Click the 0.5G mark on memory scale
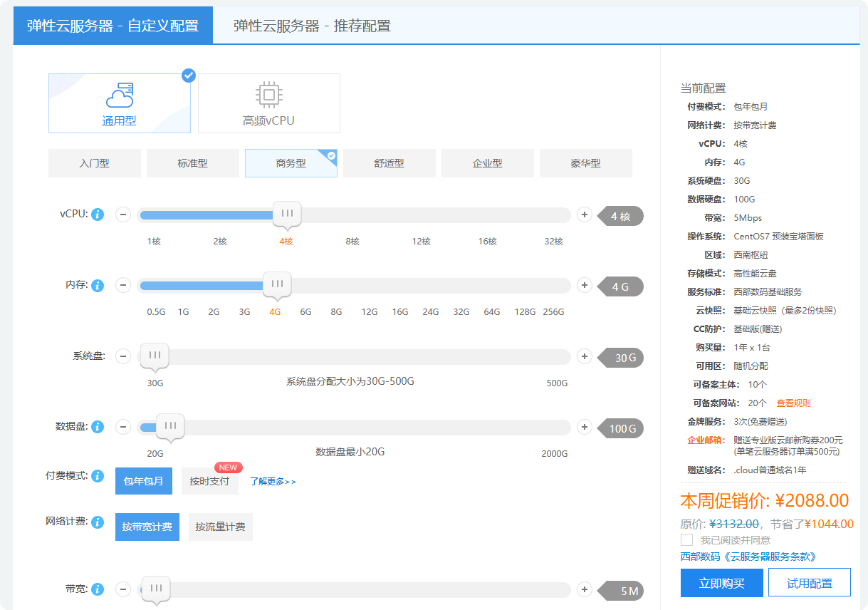Image resolution: width=868 pixels, height=610 pixels. (x=156, y=312)
